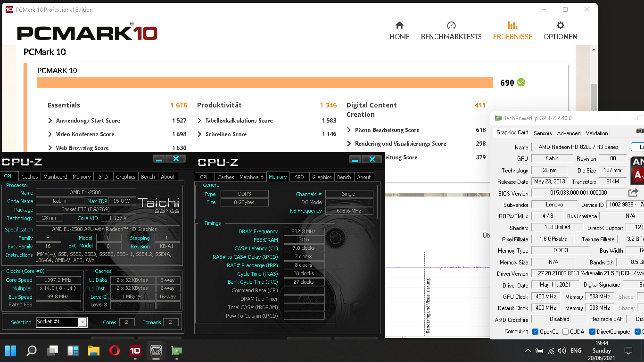Click Lookup button next to GPU name
This screenshot has width=644, height=362.
click(x=637, y=147)
